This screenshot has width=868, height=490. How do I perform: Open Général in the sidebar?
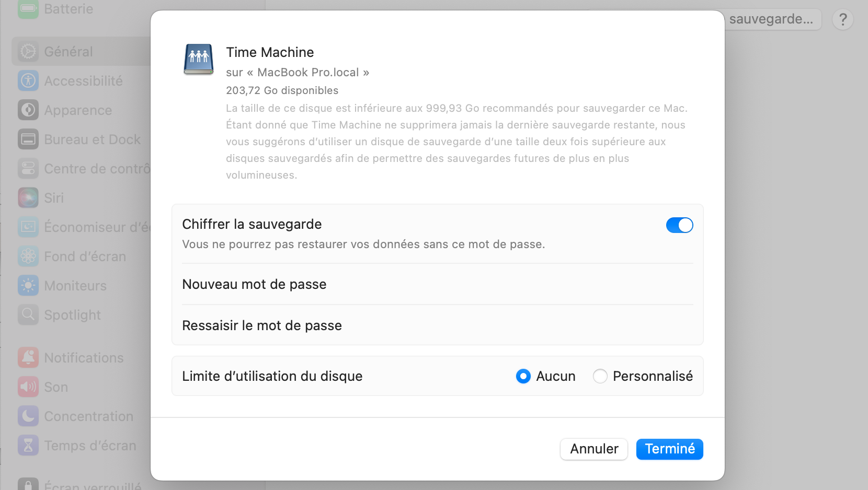point(81,51)
